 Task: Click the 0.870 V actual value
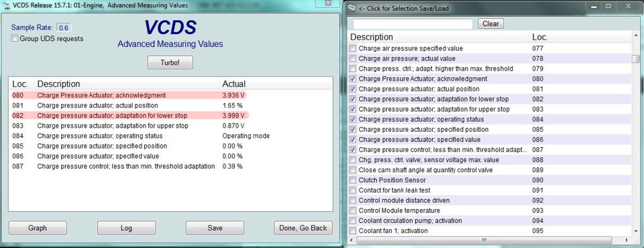(x=233, y=126)
